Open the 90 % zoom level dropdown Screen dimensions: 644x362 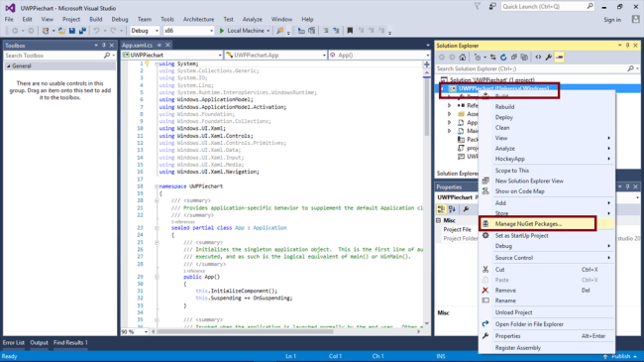[x=146, y=331]
